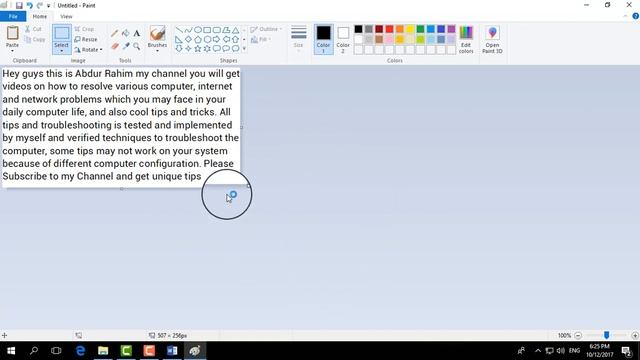Viewport: 640px width, 360px height.
Task: Choose the Rectangle shape
Action: click(x=207, y=30)
